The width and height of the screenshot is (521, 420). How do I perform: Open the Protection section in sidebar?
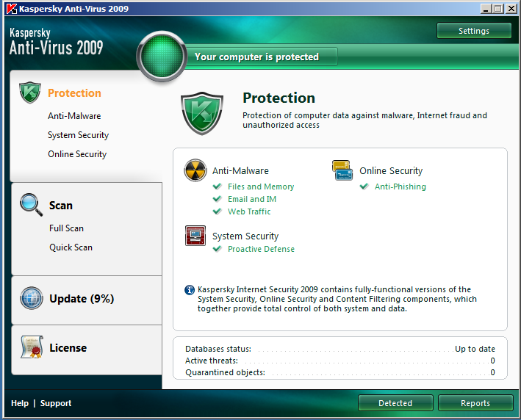[x=74, y=93]
